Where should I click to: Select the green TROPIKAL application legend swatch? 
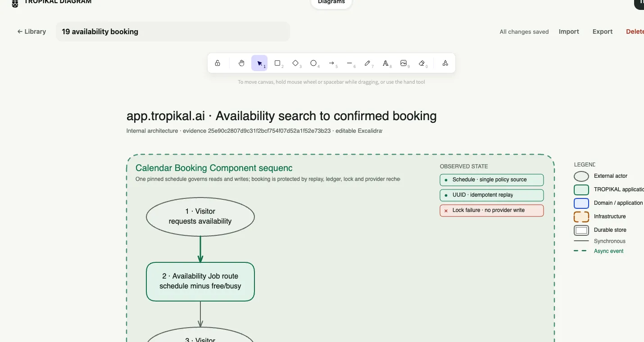coord(581,189)
